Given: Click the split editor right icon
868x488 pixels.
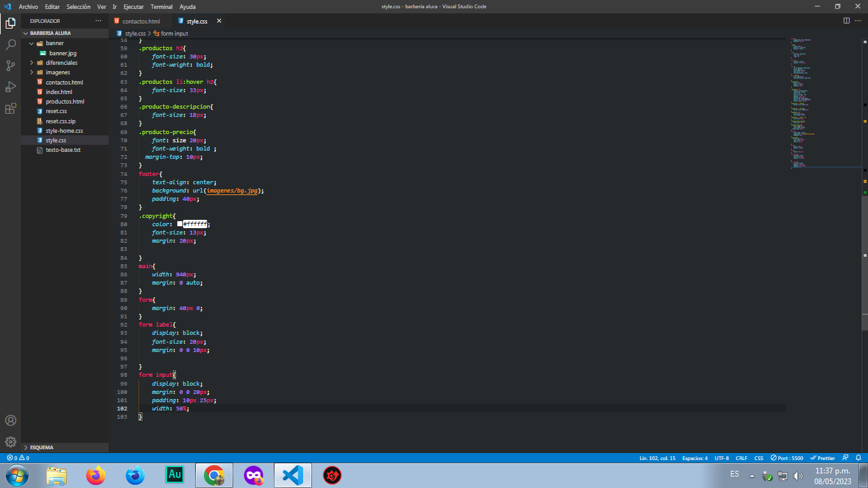Looking at the screenshot, I should point(846,21).
